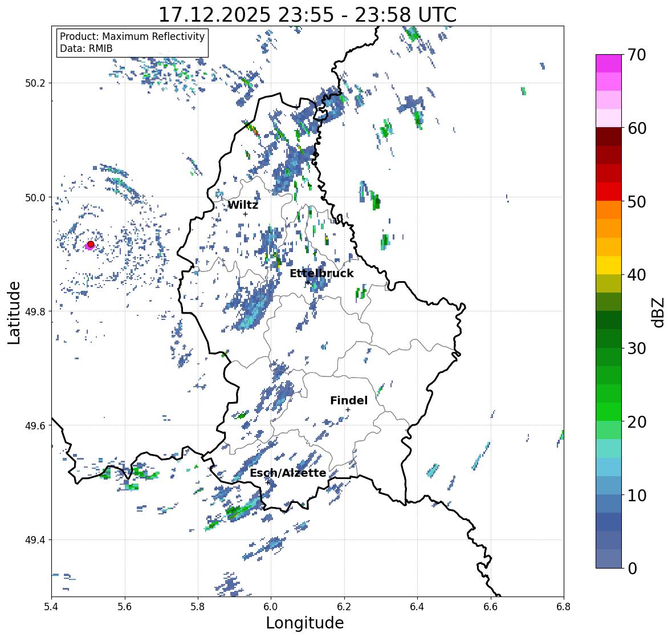Screen dimensions: 672x637
Task: Click the dark red 60 dBZ colorbar segment
Action: (x=609, y=137)
